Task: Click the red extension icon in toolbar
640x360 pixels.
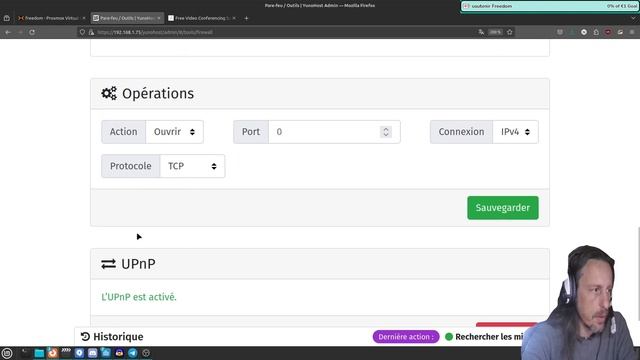Action: pos(608,32)
